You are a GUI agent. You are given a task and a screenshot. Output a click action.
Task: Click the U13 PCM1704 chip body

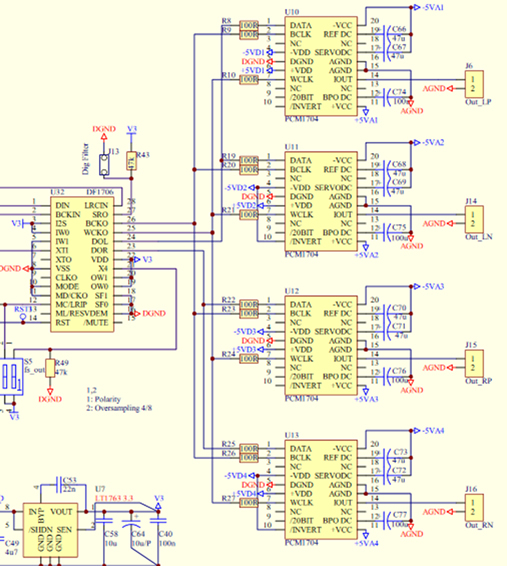tap(321, 489)
